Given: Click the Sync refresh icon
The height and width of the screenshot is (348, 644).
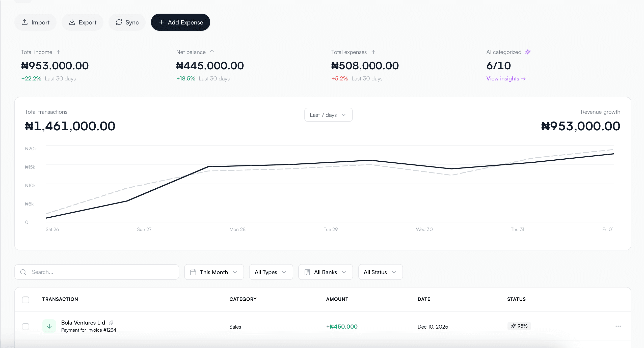Looking at the screenshot, I should click(119, 22).
